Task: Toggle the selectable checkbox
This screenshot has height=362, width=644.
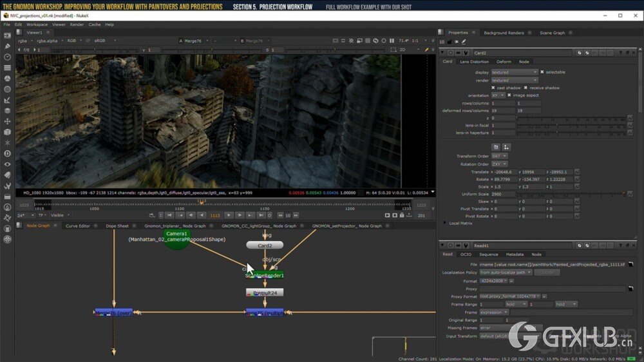Action: (542, 72)
